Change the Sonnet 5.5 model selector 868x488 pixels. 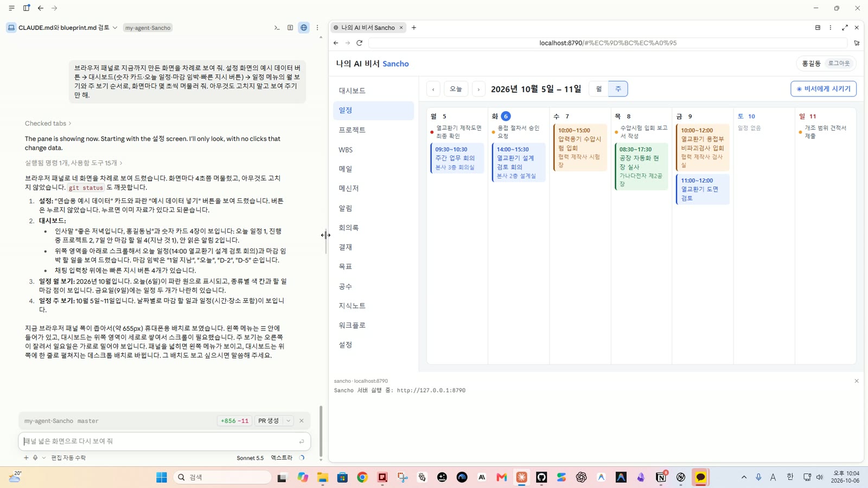(x=250, y=458)
